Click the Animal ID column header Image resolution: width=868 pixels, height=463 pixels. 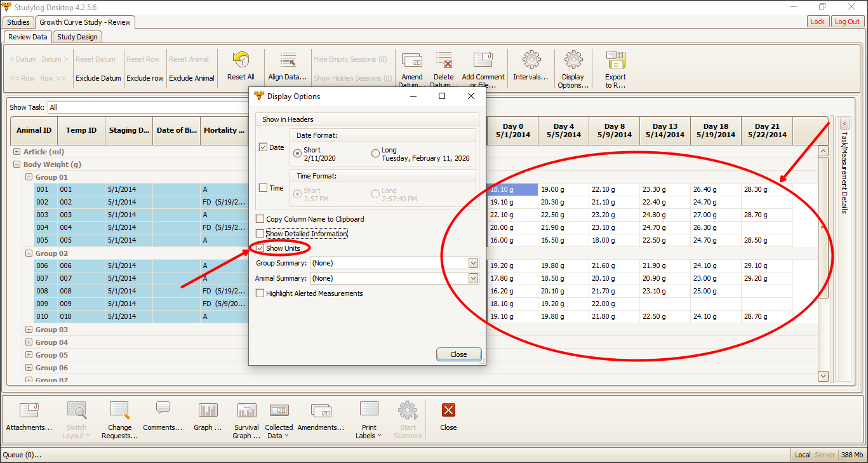pos(34,131)
